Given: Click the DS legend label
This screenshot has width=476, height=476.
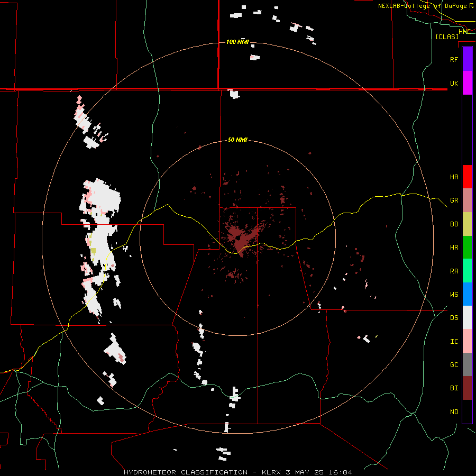Looking at the screenshot, I should [x=454, y=318].
